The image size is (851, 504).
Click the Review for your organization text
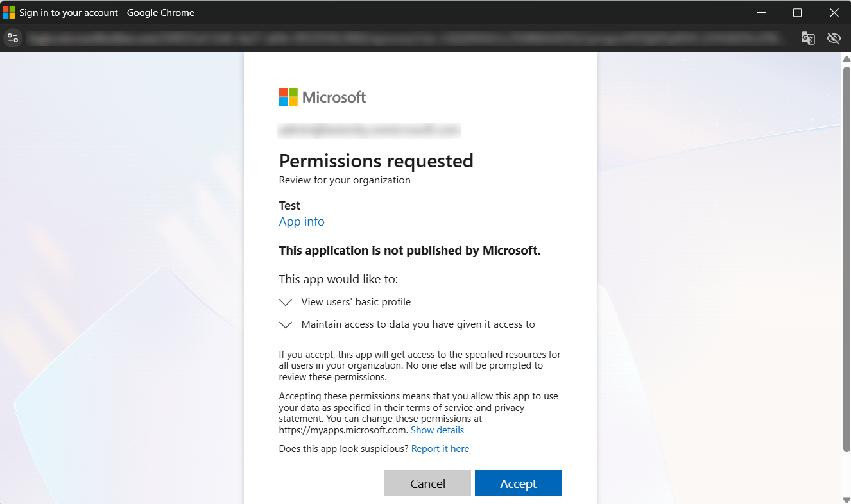point(345,180)
